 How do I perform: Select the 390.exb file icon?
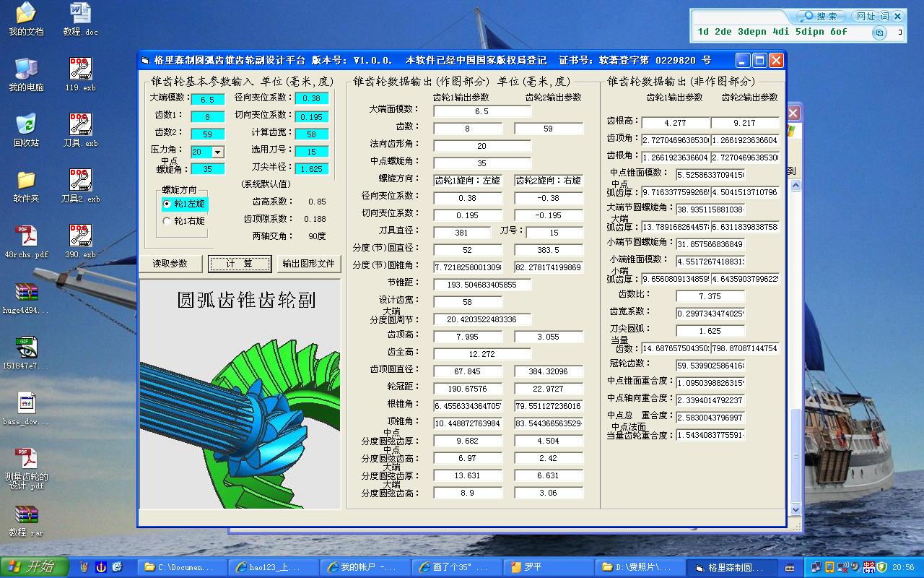coord(80,241)
